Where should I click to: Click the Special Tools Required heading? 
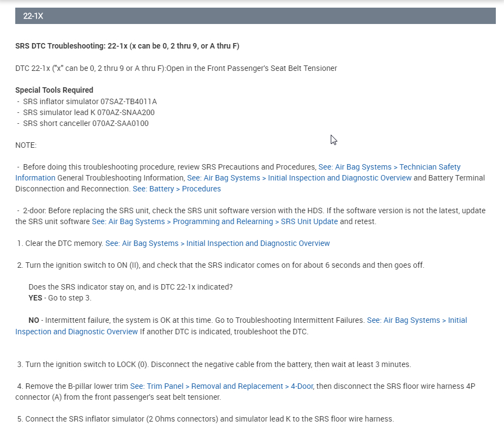pyautogui.click(x=54, y=90)
